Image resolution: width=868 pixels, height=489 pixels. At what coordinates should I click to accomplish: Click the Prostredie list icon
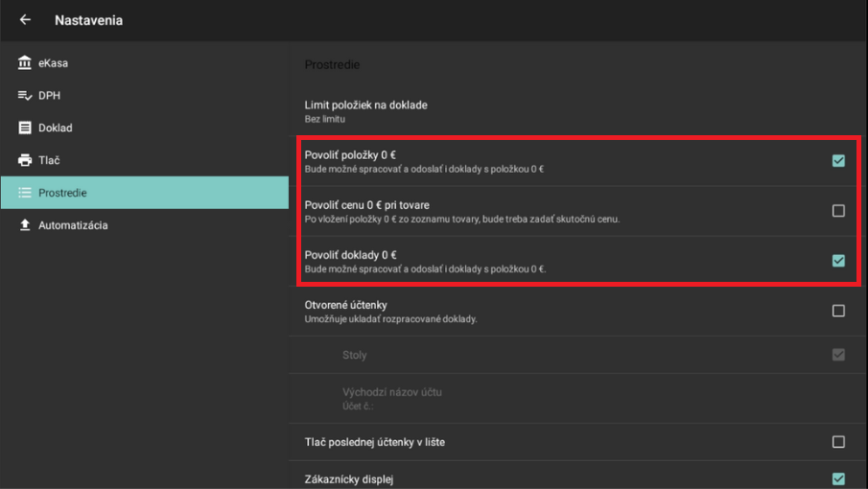point(25,193)
